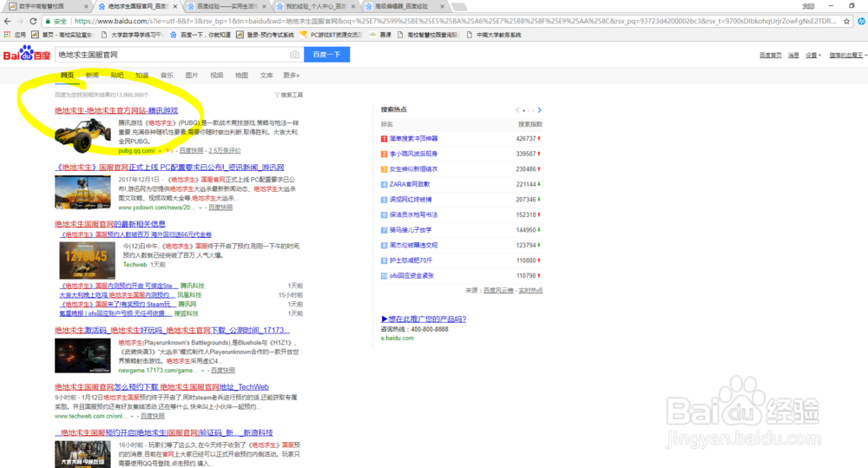Select the 贴吧 search category

click(x=117, y=76)
